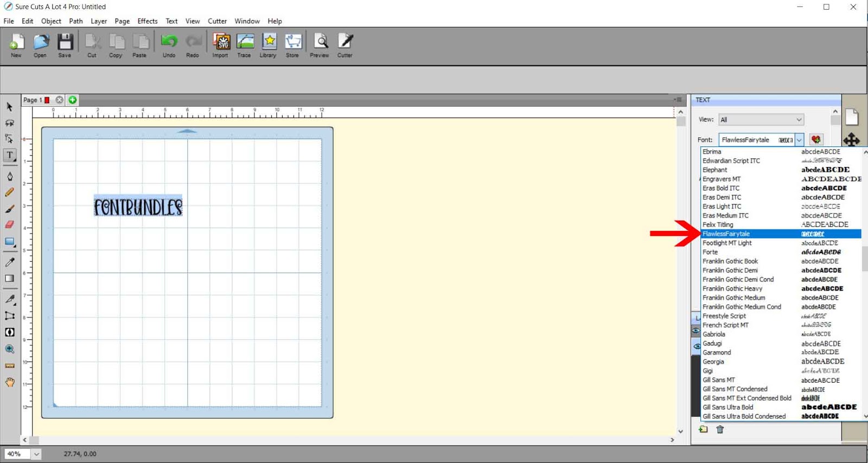Choose Eras Bold ITC font
Viewport: 868px width, 463px height.
[x=781, y=188]
